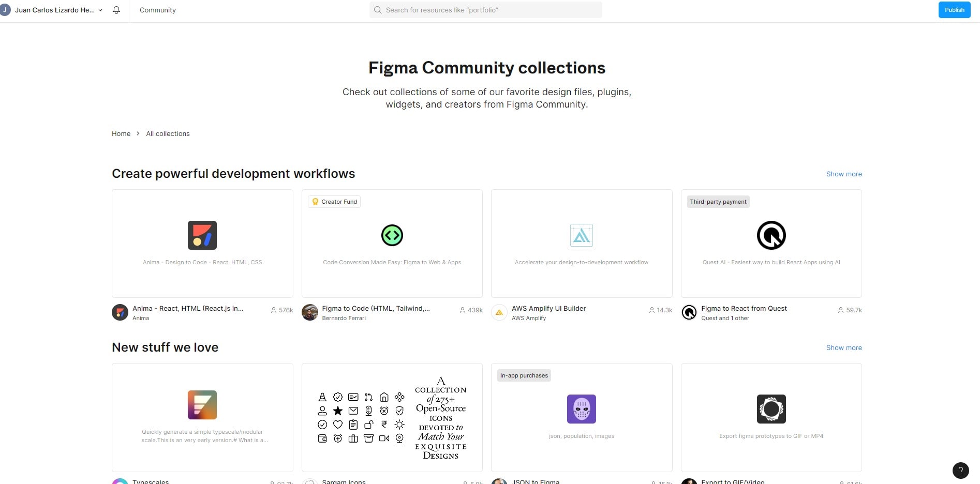Click Accelerate your design-to-development workflow text
This screenshot has height=484, width=980.
click(582, 262)
